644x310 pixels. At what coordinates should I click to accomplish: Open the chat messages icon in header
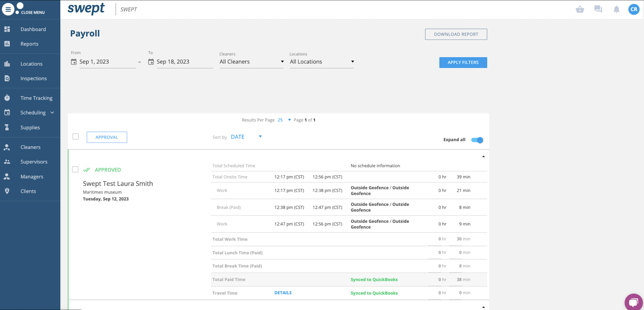[598, 9]
